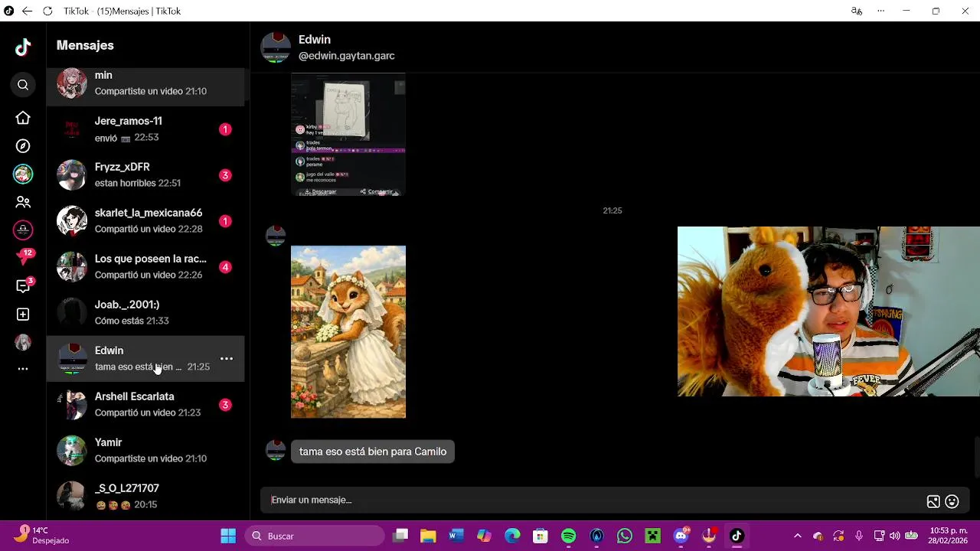This screenshot has width=980, height=551.
Task: Open the Explore compass icon
Action: pyautogui.click(x=23, y=146)
